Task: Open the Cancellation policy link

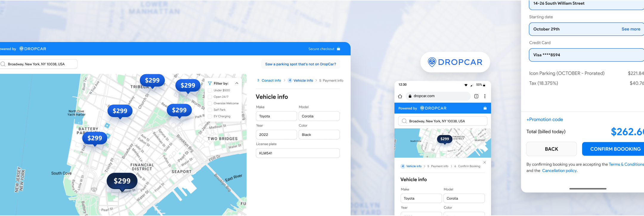Action: tap(559, 171)
